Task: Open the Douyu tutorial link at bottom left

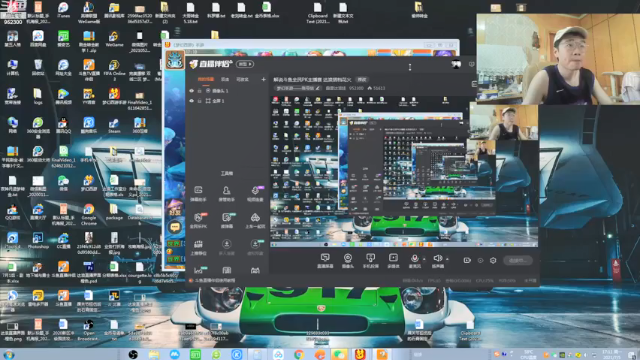Action: point(214,281)
